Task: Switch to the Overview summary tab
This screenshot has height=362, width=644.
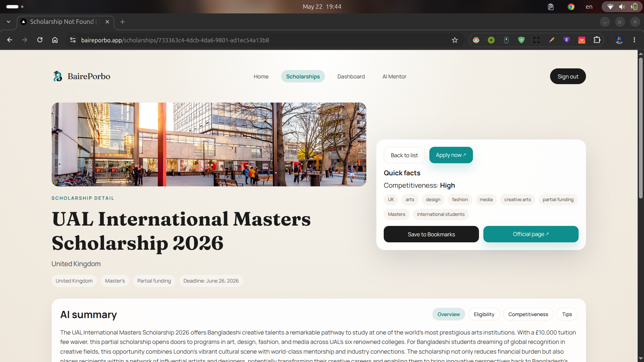Action: (x=448, y=314)
